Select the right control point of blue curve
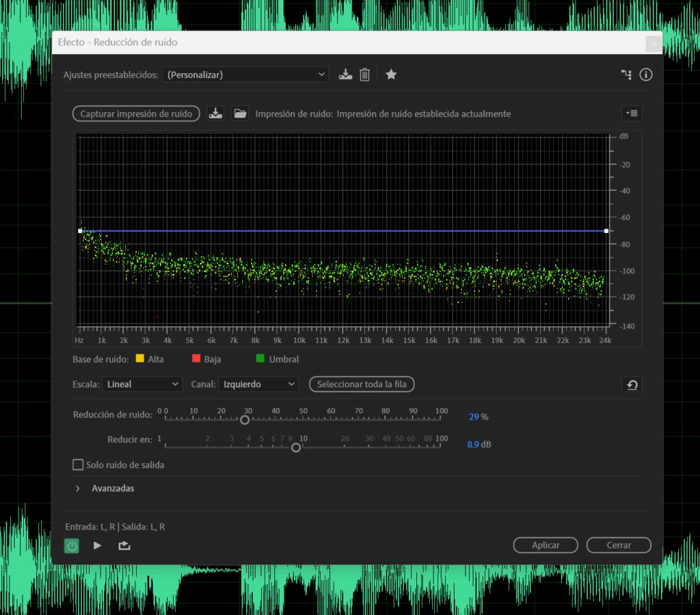Image resolution: width=700 pixels, height=615 pixels. coord(606,231)
